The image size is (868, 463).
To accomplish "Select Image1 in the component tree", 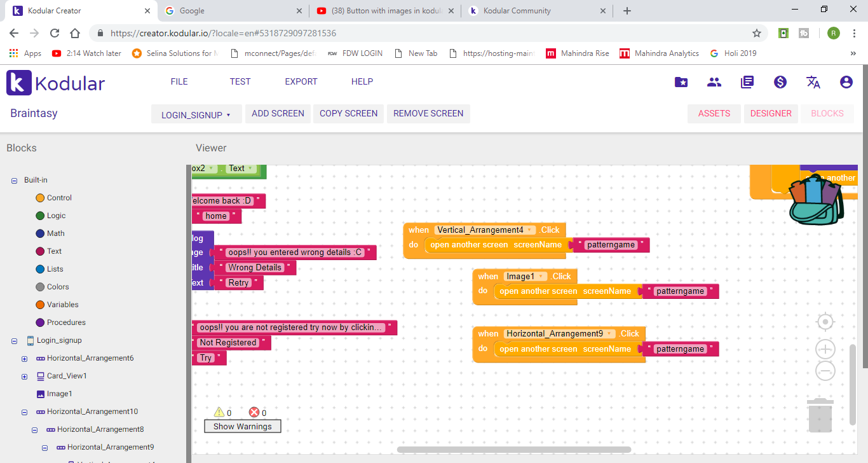I will click(x=59, y=394).
